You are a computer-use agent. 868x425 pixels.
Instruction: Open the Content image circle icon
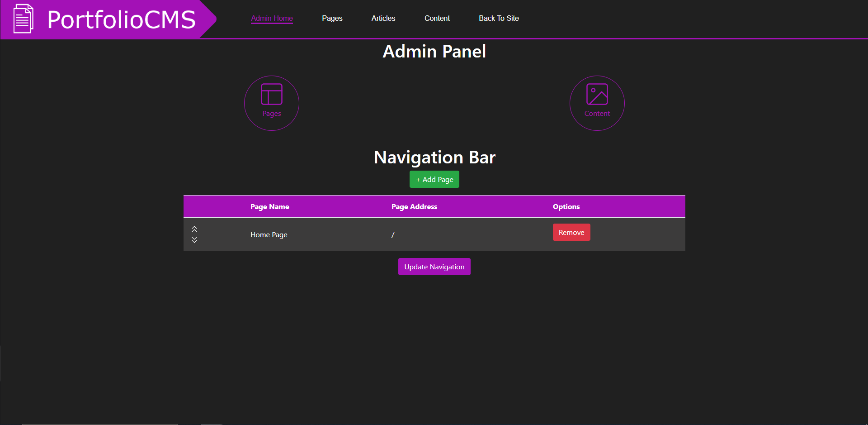coord(597,103)
